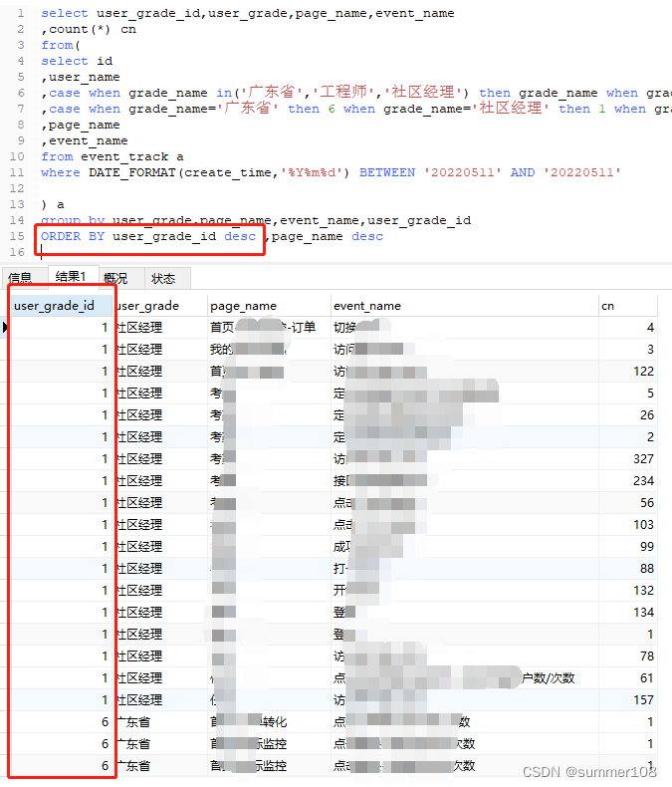Screen dimensions: 672x787
Task: Select the cn cell with value 99
Action: (628, 547)
